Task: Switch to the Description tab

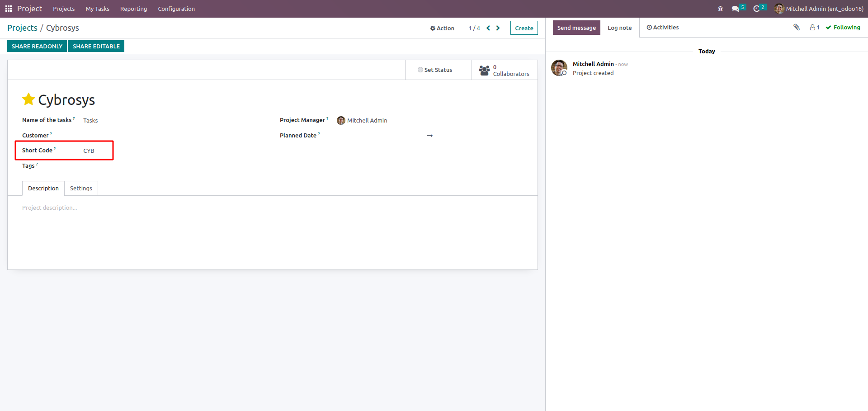Action: 43,188
